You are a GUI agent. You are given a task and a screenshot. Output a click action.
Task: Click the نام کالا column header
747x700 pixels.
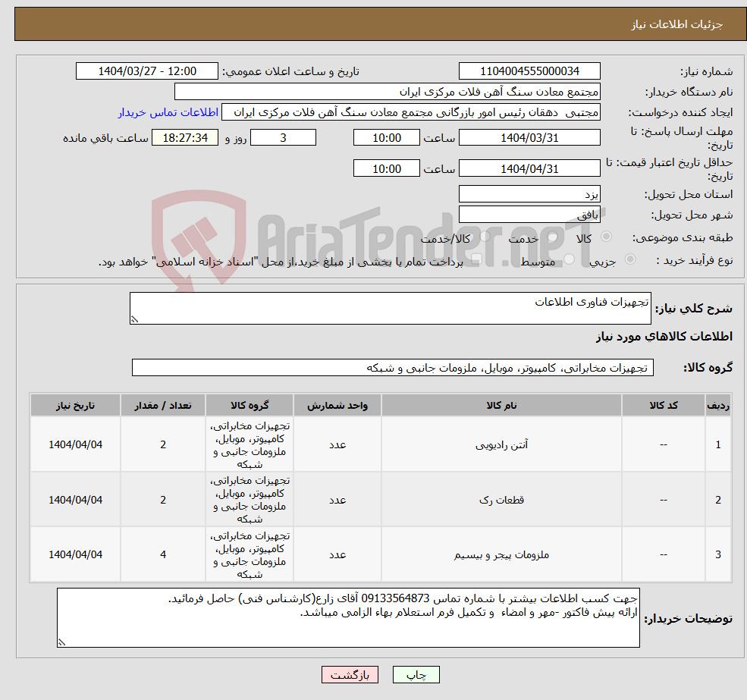(501, 406)
